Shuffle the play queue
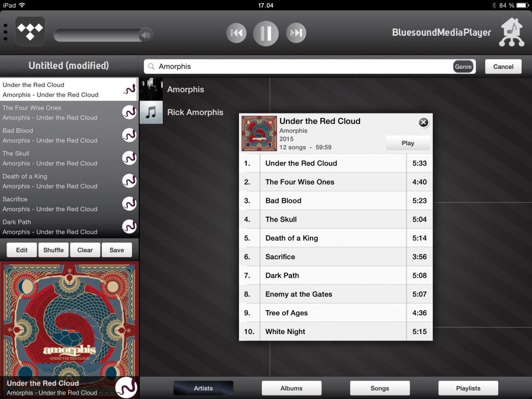This screenshot has width=532, height=399. tap(53, 250)
